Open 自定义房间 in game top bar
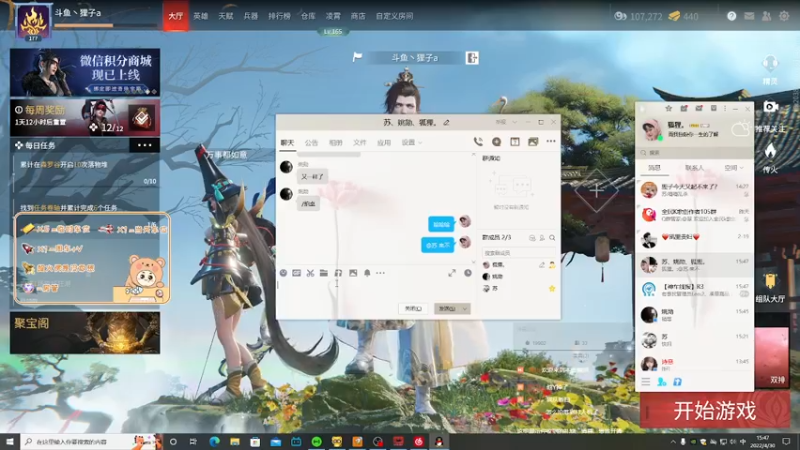 pos(394,16)
